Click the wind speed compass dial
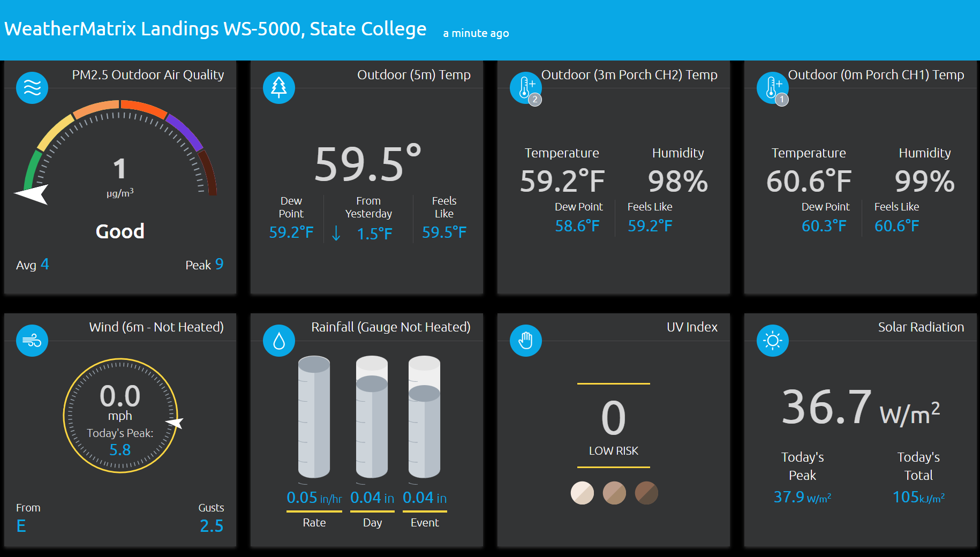 [x=120, y=416]
